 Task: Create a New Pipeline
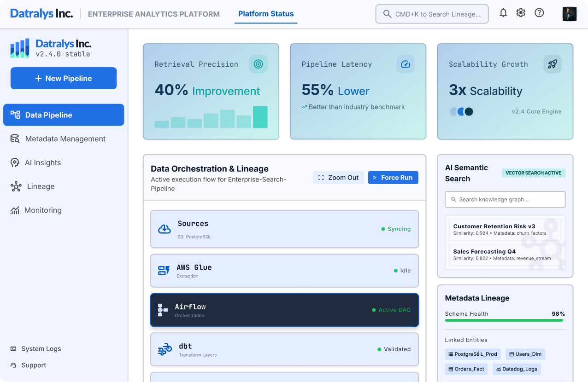tap(64, 78)
